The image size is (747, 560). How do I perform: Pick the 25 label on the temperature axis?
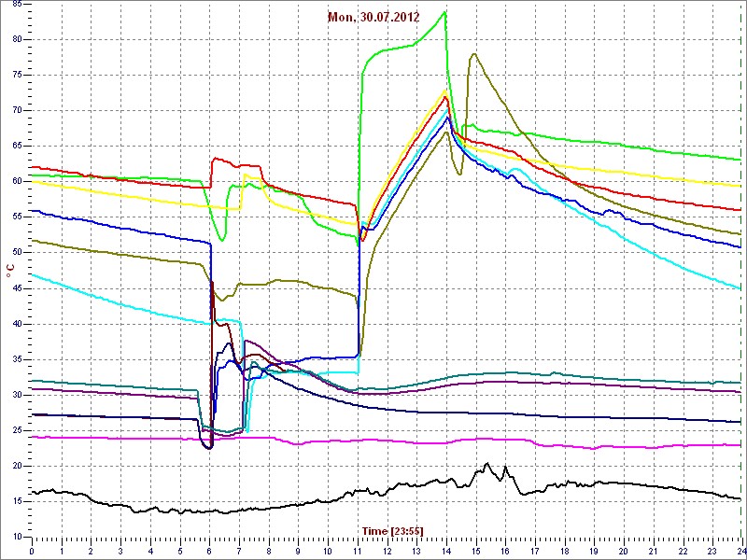tap(18, 430)
